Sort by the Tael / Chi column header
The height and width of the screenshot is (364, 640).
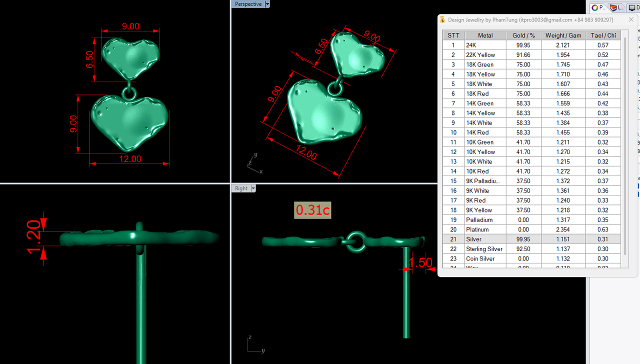[603, 35]
